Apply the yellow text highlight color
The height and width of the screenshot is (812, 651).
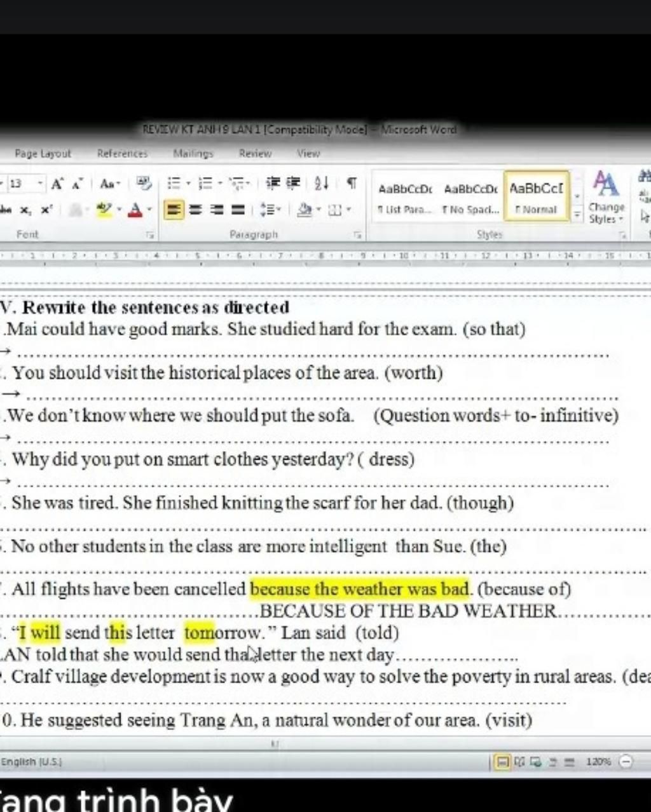click(105, 209)
